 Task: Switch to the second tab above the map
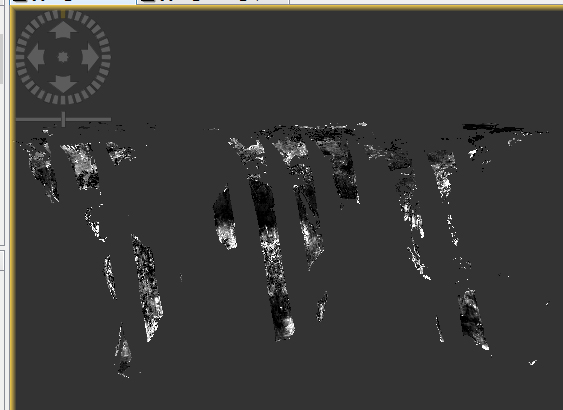[213, 2]
